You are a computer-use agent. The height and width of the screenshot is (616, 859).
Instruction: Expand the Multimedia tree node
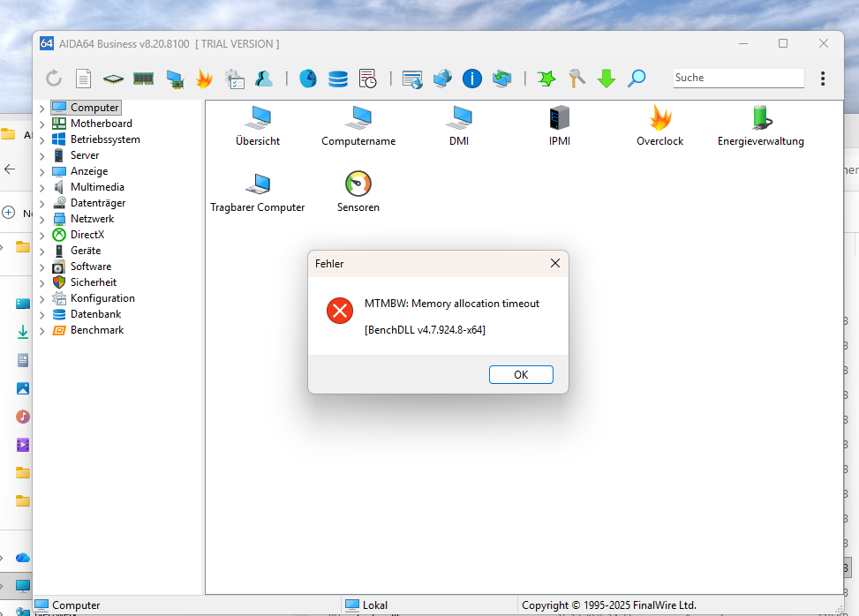click(x=42, y=188)
